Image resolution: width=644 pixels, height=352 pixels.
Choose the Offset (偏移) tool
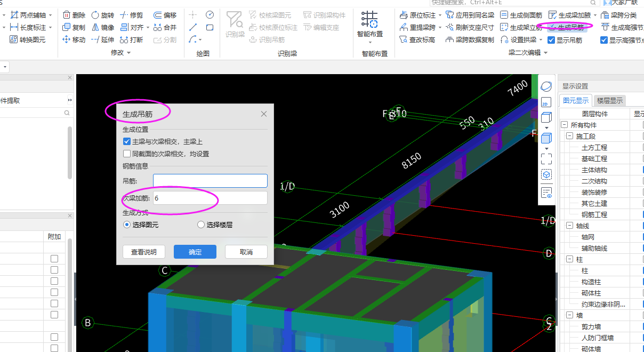(165, 15)
